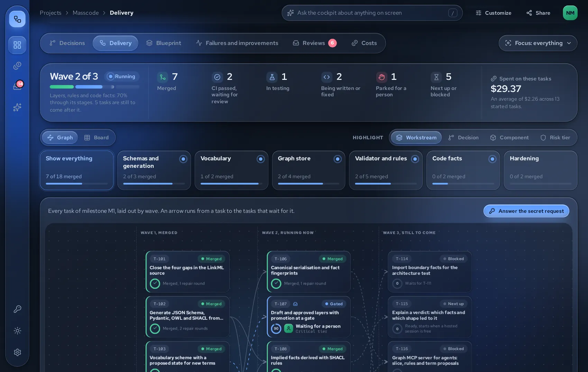Viewport: 588px width, 372px height.
Task: Highlight by Component
Action: point(509,137)
